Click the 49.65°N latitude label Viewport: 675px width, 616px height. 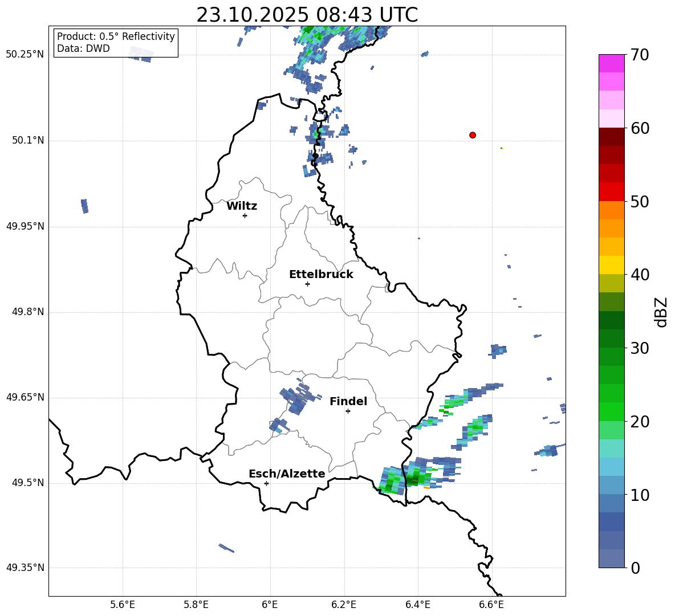(25, 397)
